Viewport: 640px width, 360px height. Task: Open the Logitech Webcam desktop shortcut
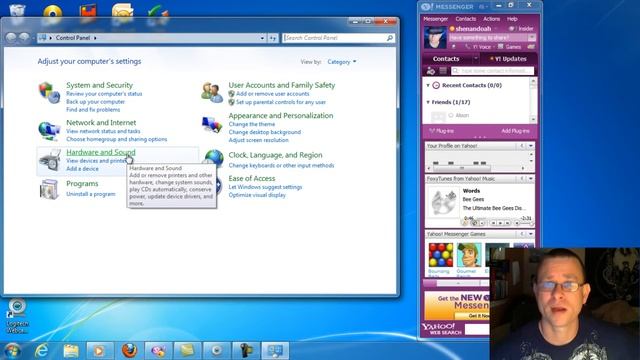(x=17, y=316)
